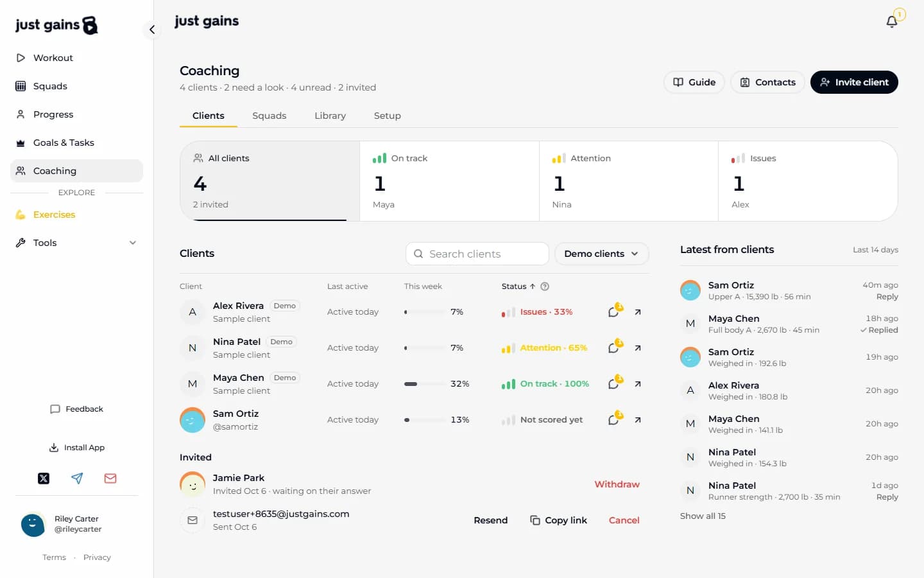924x578 pixels.
Task: Open the Contacts button
Action: 767,82
